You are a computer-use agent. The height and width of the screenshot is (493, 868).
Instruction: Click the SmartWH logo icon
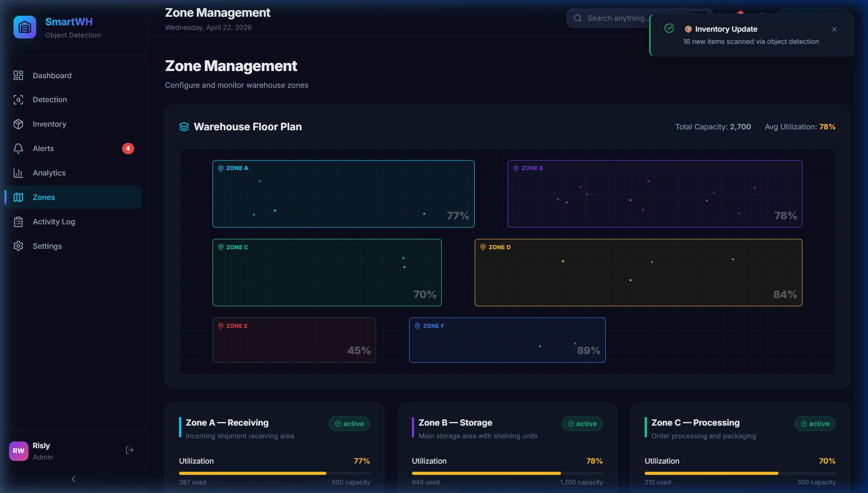click(25, 28)
